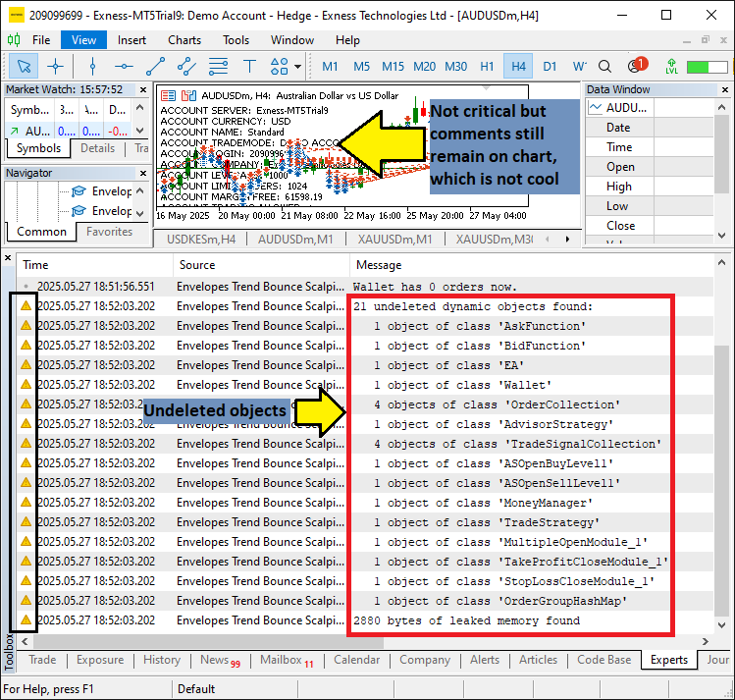Select the trendline drawing tool
This screenshot has height=700, width=735.
[156, 67]
